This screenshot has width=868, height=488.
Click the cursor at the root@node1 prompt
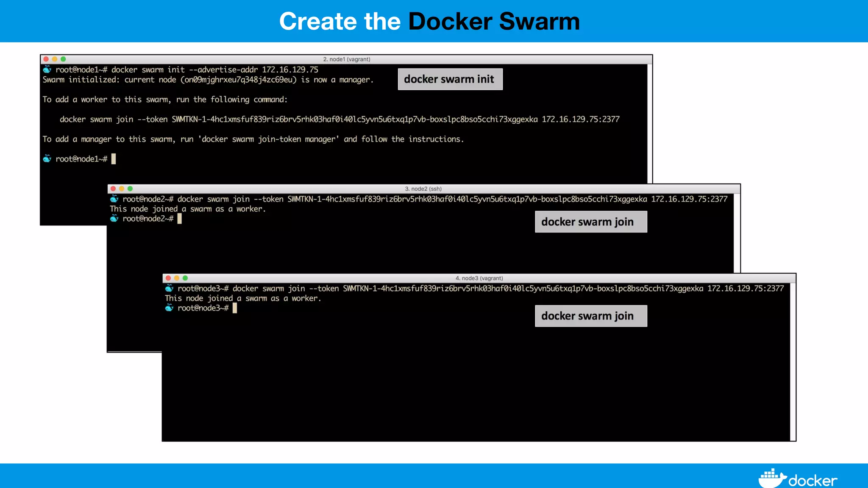tap(114, 159)
